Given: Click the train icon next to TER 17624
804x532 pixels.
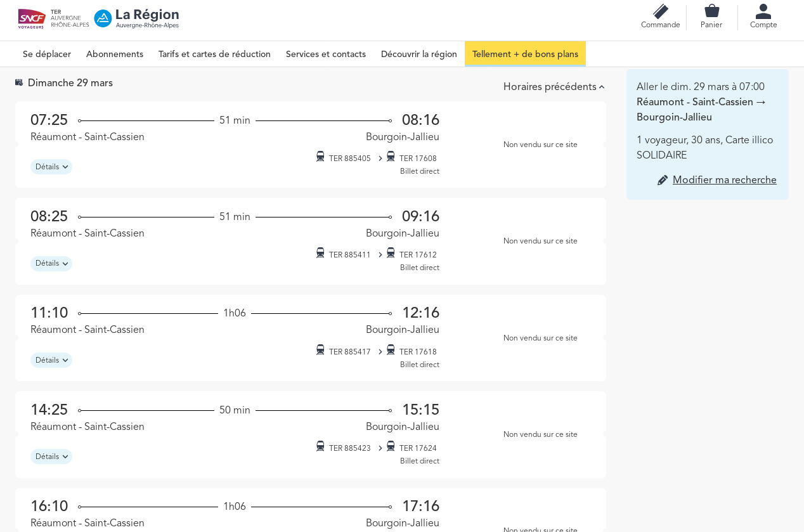Looking at the screenshot, I should click(391, 446).
